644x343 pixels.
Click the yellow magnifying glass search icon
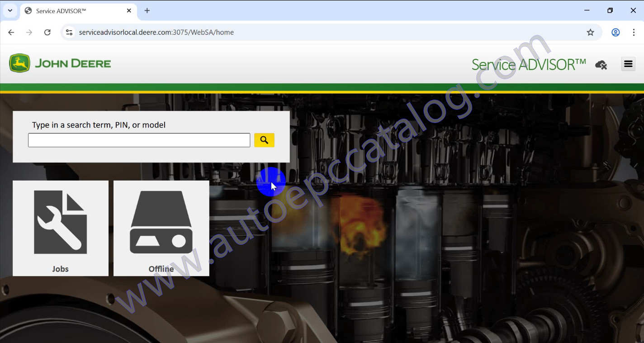pos(264,140)
